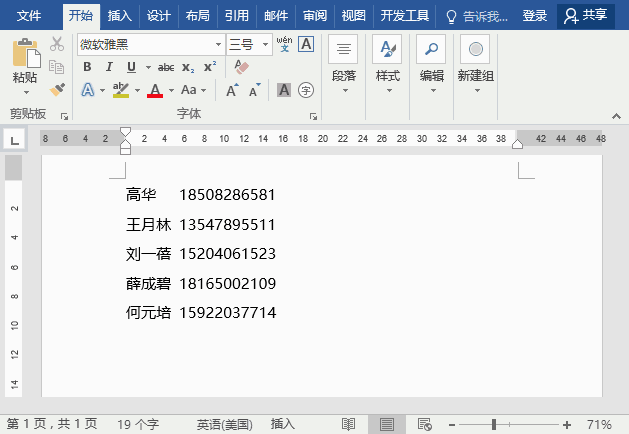The height and width of the screenshot is (434, 629).
Task: Open clipboard pane launcher
Action: coord(64,116)
